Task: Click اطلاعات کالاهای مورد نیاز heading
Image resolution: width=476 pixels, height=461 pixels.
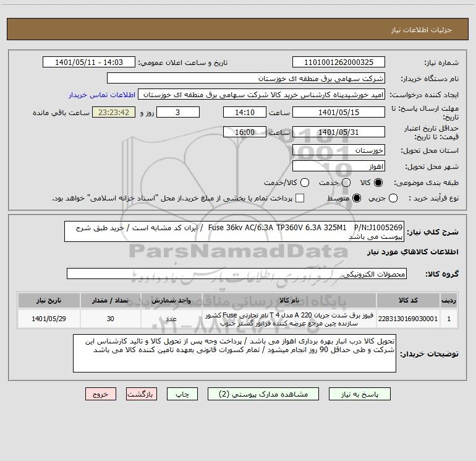Action: click(413, 252)
